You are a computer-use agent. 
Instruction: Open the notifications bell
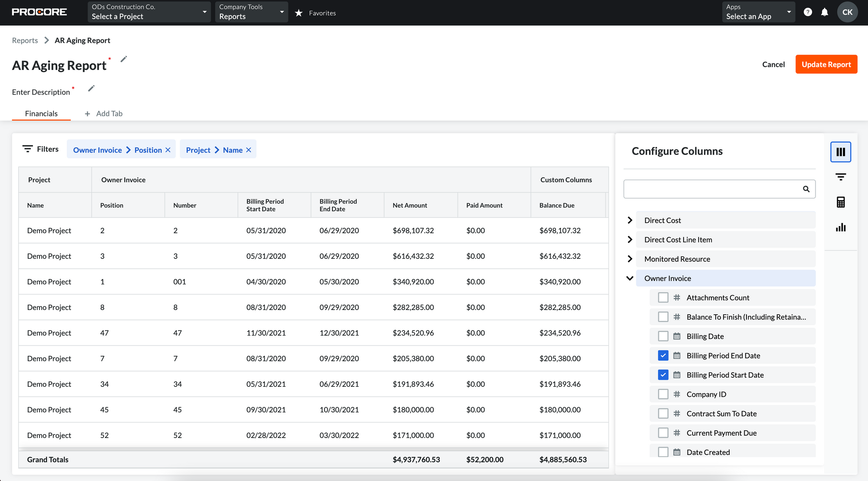825,12
